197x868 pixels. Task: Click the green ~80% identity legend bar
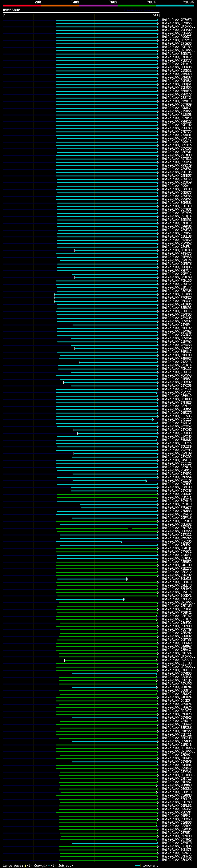coord(137,6)
